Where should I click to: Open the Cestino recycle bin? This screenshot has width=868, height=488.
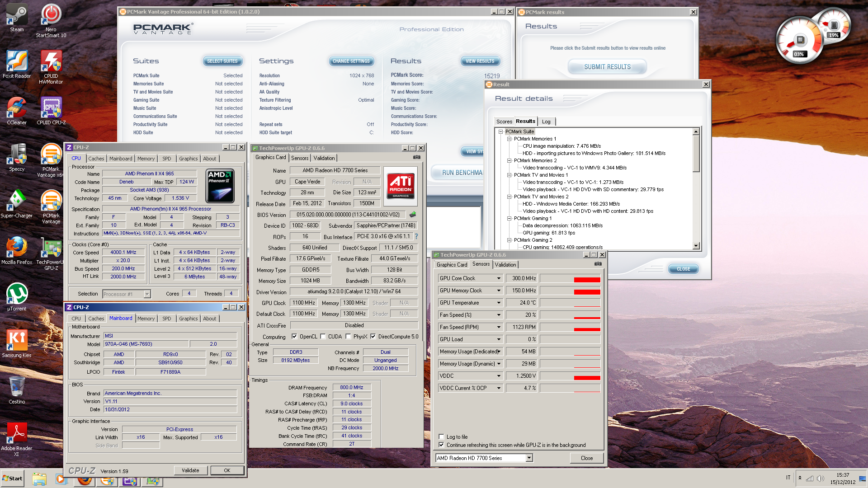pyautogui.click(x=17, y=390)
